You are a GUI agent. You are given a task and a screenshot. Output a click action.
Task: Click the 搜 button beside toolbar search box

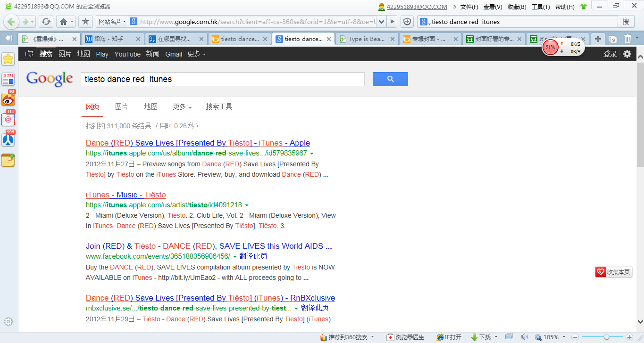[626, 22]
